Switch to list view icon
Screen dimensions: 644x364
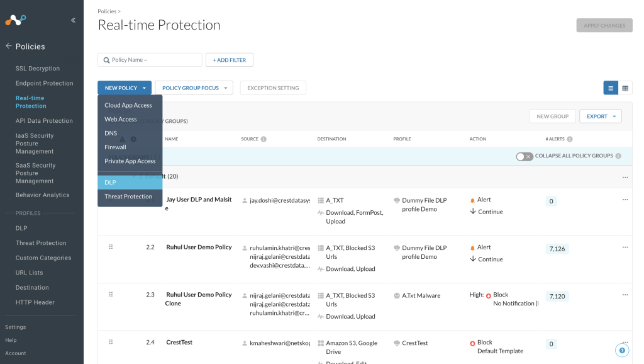(x=611, y=88)
